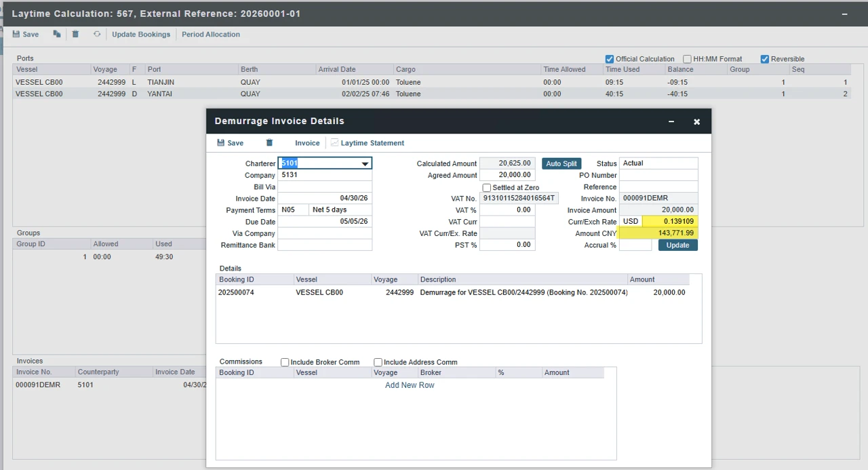Viewport: 868px width, 470px height.
Task: Open the Laytime Statement chart icon
Action: coord(334,143)
